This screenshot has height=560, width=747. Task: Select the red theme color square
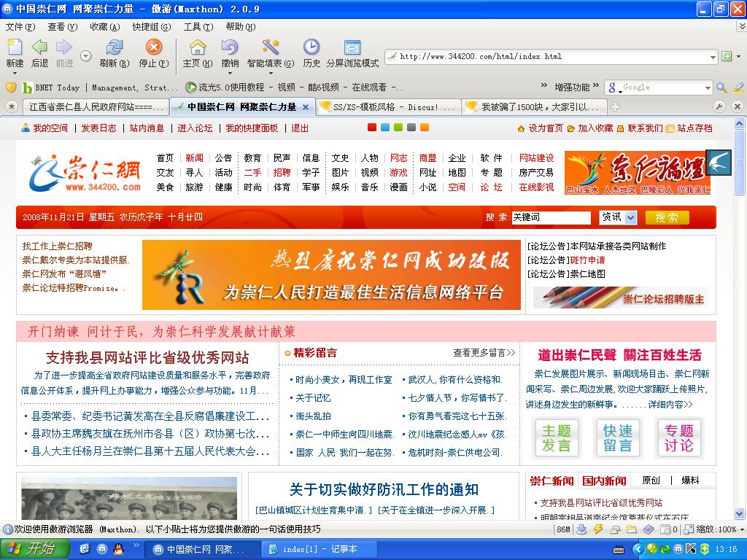click(x=372, y=128)
